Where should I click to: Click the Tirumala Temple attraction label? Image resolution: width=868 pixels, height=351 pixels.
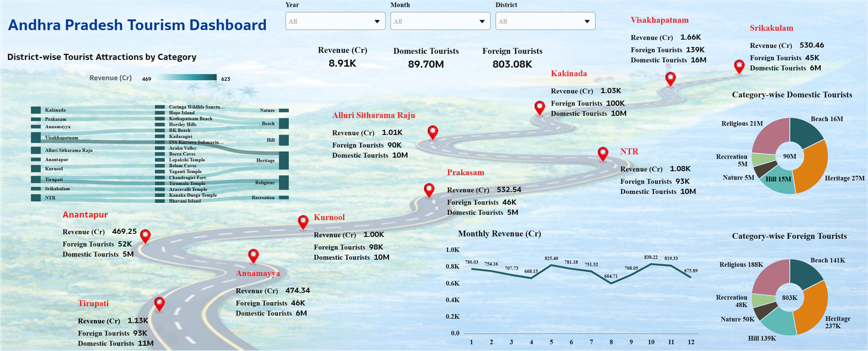[187, 183]
